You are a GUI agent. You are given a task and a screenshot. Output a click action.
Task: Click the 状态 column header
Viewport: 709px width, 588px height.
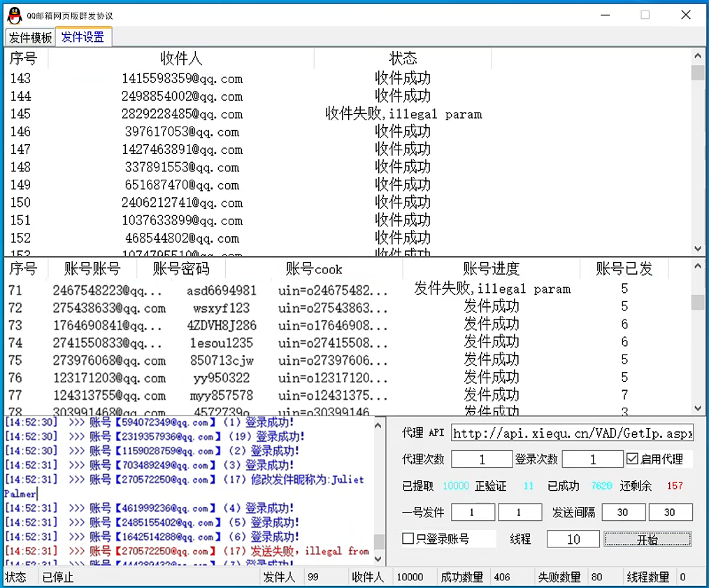403,59
